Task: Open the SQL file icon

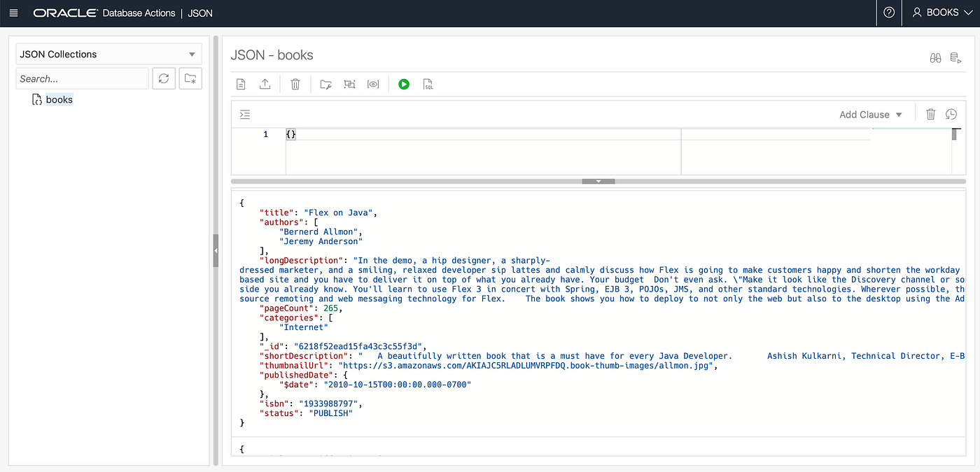Action: tap(428, 84)
